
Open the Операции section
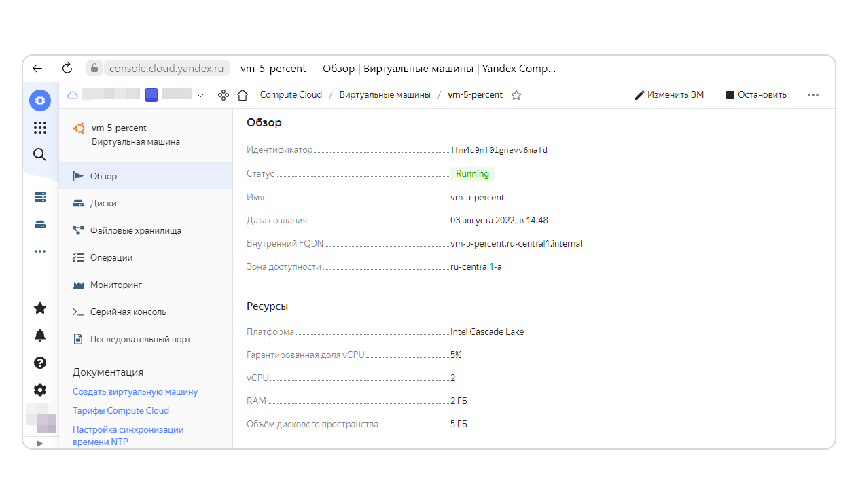145,257
